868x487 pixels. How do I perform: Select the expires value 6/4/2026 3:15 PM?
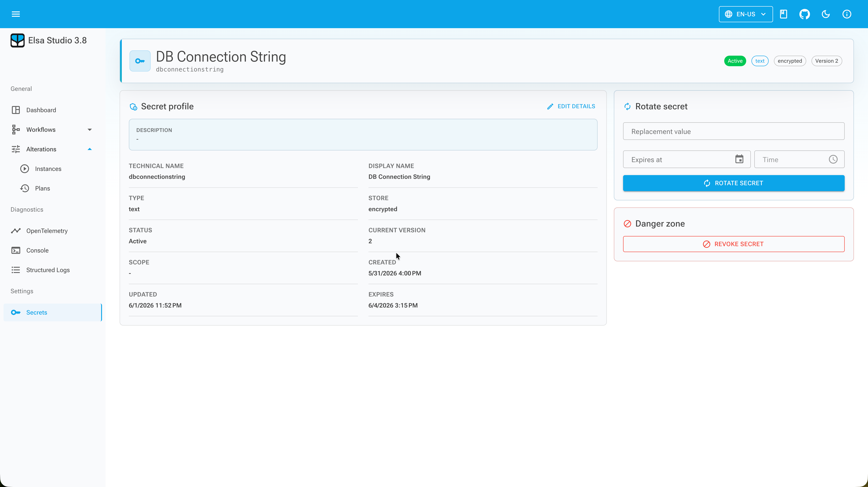click(393, 305)
